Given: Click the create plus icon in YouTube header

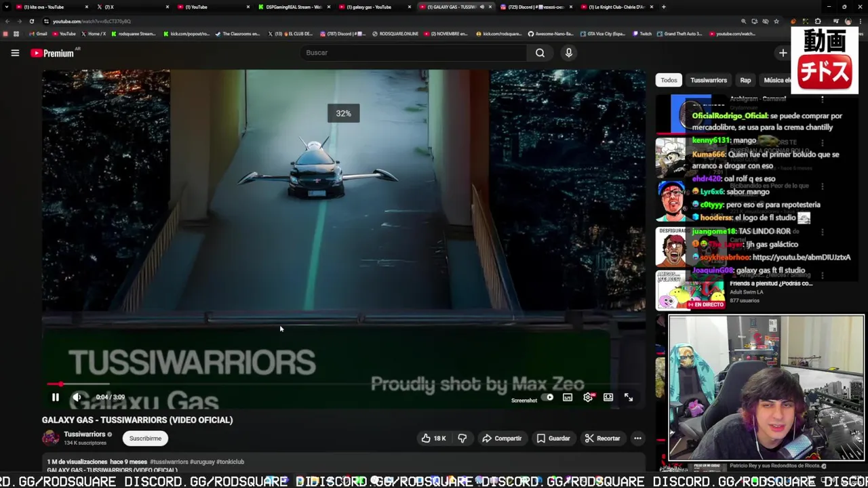Looking at the screenshot, I should (x=783, y=53).
